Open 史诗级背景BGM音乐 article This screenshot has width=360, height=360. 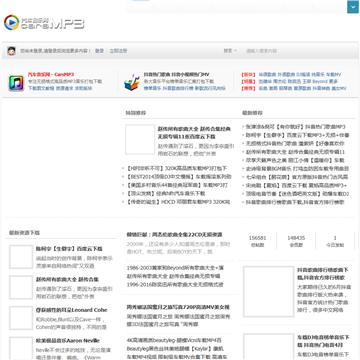point(297,169)
